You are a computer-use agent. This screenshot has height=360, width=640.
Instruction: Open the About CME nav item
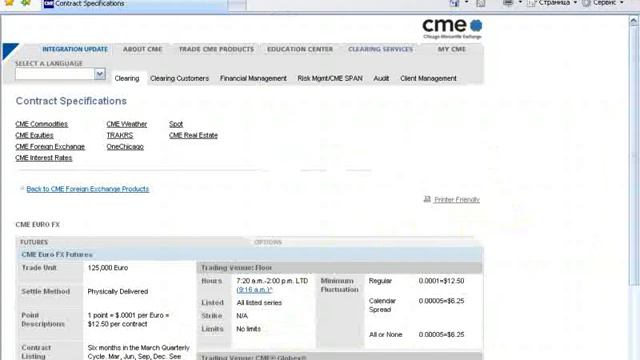[143, 49]
